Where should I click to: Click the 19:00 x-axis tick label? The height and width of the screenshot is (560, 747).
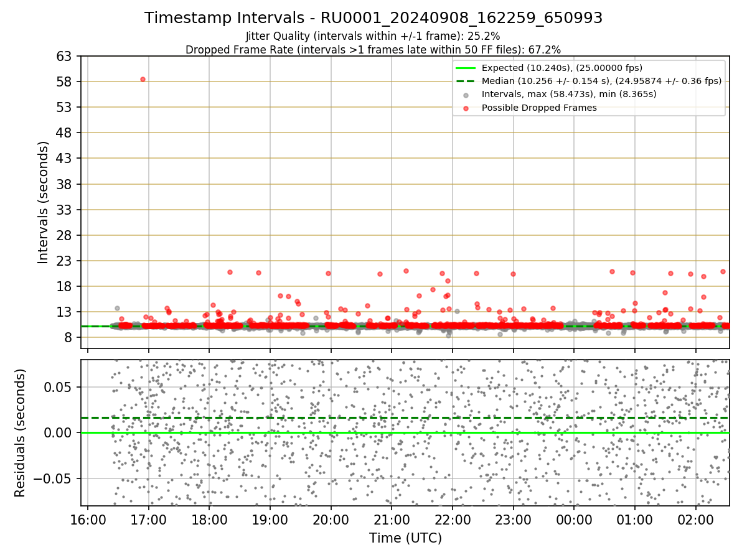point(270,520)
